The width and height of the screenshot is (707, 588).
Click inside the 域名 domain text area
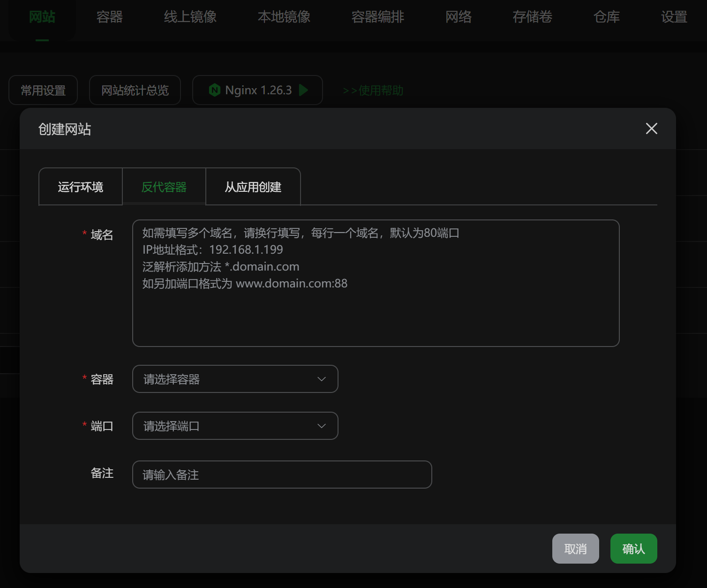[x=375, y=281]
